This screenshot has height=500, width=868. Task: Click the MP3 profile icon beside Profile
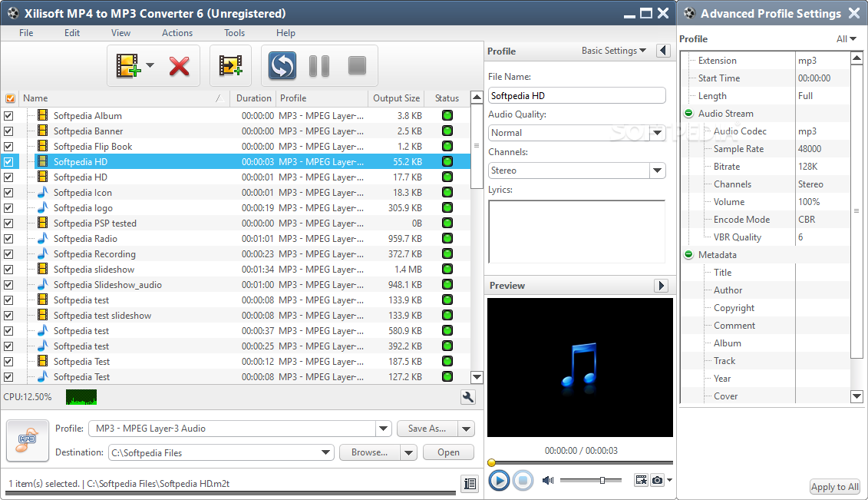27,440
